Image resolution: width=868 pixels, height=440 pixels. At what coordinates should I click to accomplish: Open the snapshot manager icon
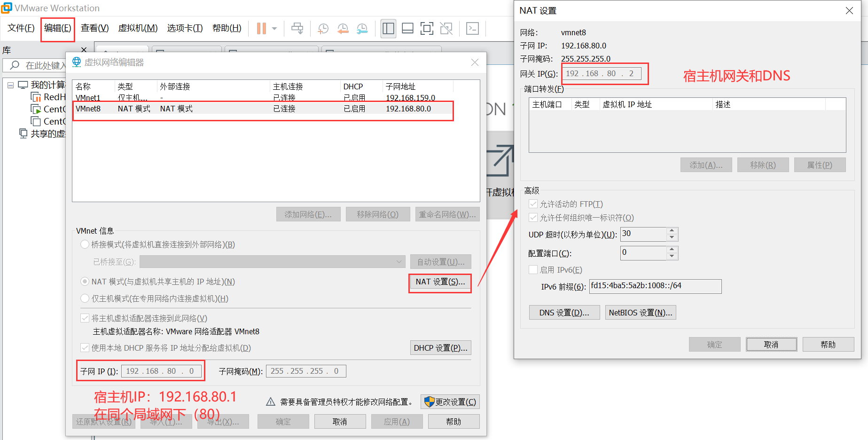[x=362, y=29]
